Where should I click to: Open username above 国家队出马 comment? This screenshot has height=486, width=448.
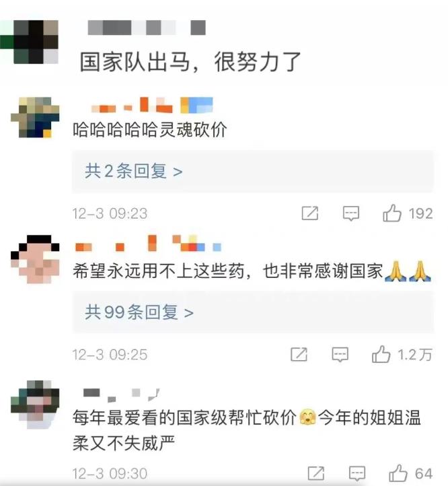point(147,28)
